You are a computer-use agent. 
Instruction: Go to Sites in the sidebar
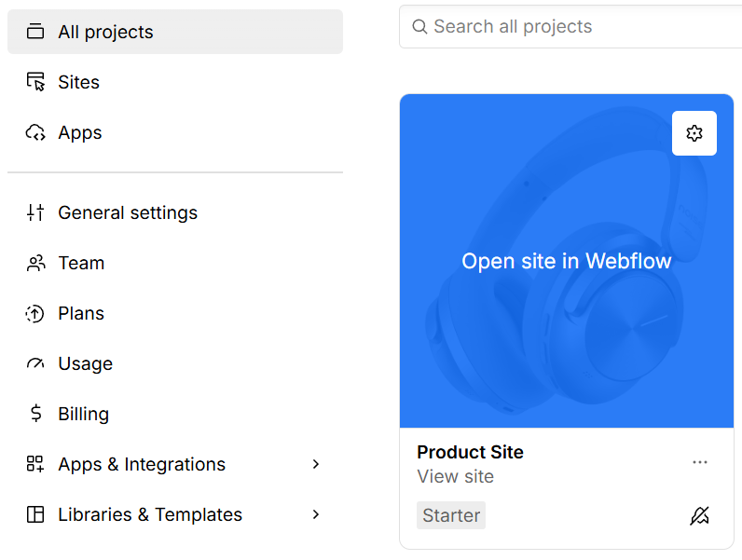point(175,82)
